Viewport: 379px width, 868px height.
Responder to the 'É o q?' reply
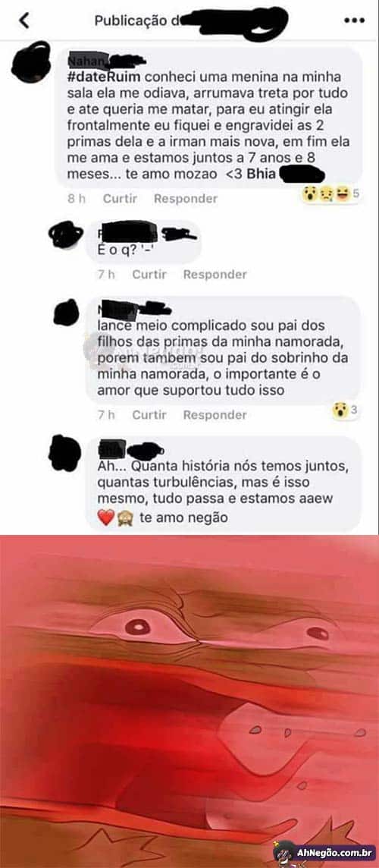click(215, 274)
